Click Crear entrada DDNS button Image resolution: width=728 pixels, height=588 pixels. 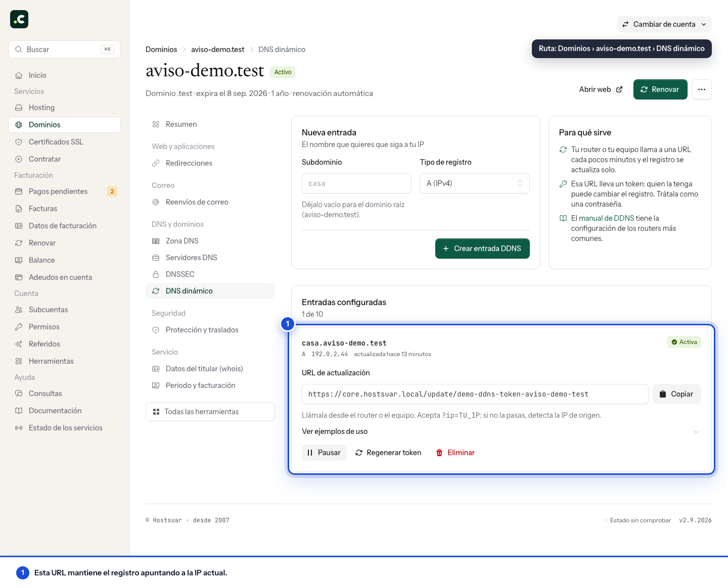pyautogui.click(x=482, y=249)
